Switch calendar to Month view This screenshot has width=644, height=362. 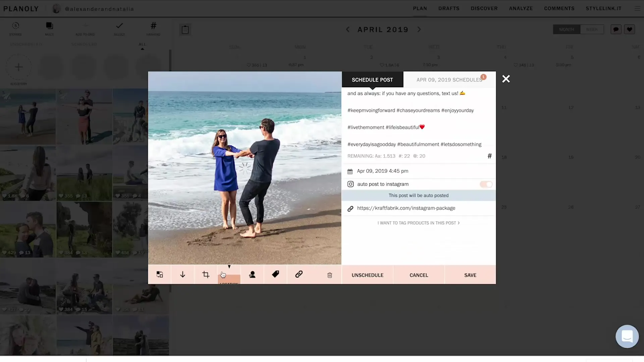coord(567,29)
